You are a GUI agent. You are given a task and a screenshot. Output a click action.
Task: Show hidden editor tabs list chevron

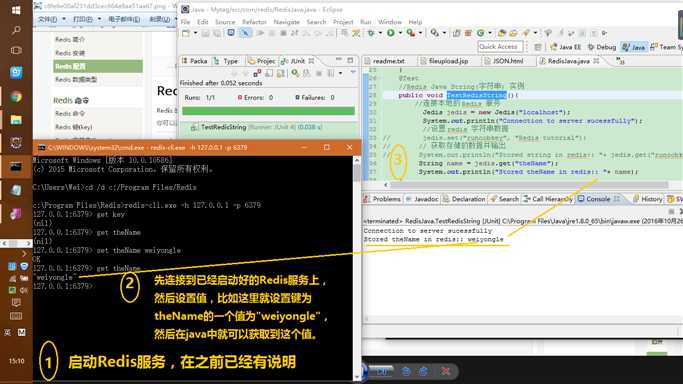tap(620, 61)
